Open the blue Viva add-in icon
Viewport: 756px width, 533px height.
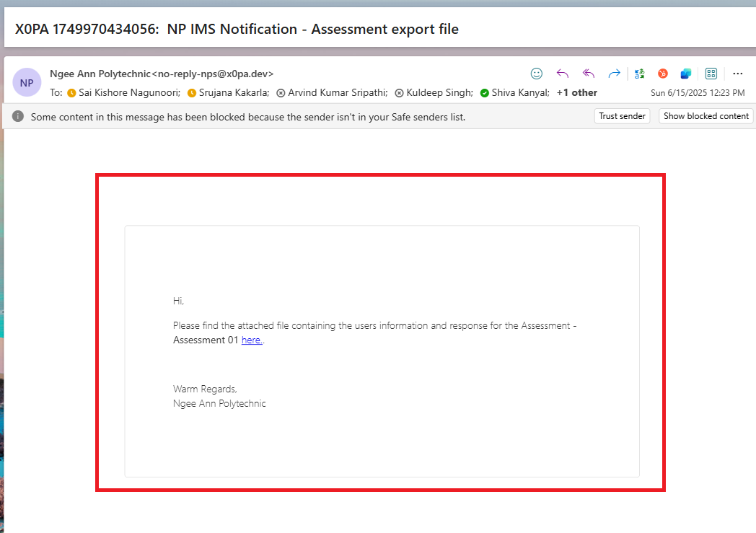coord(685,74)
